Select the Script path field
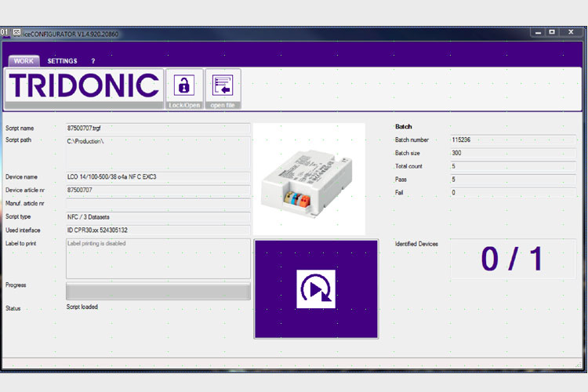Viewport: 588px width, 392px height. pos(158,152)
